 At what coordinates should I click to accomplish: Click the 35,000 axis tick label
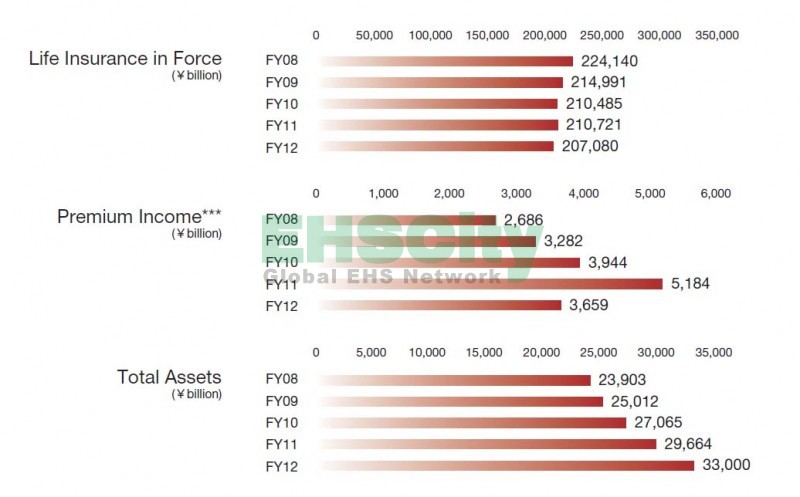point(714,352)
